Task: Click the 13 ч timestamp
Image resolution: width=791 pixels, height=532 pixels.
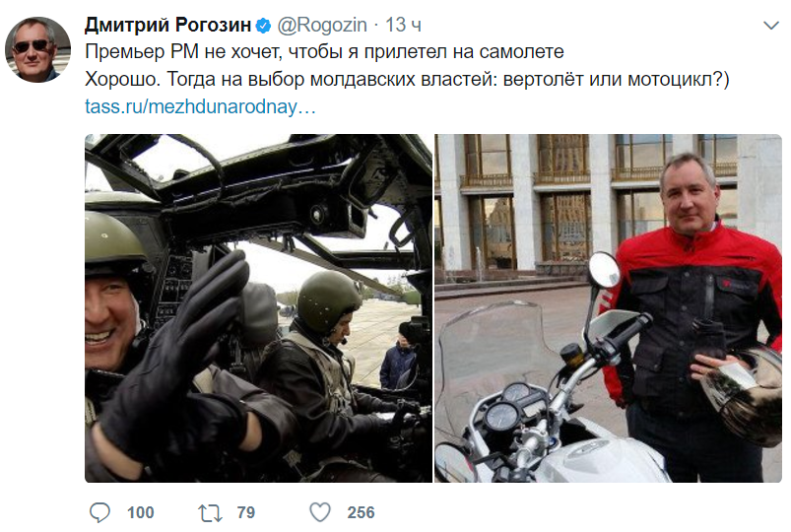Action: pyautogui.click(x=403, y=25)
